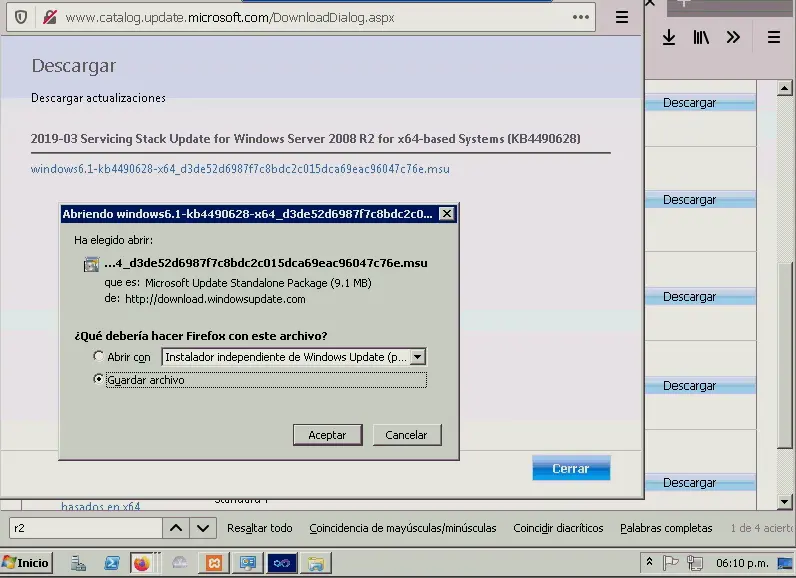Image resolution: width=796 pixels, height=578 pixels.
Task: Click the catalog page scrollbar down arrow
Action: click(x=784, y=502)
